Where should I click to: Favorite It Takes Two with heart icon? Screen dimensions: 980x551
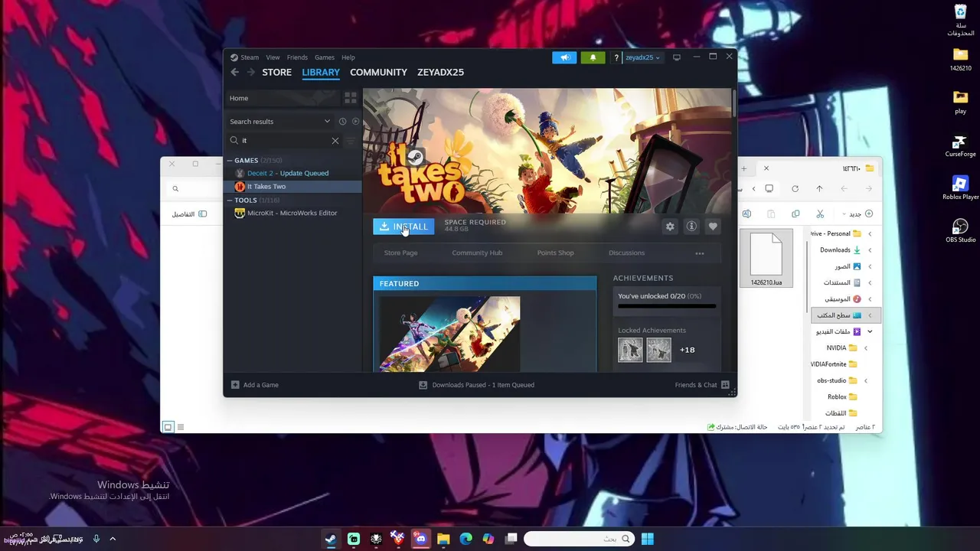pos(713,227)
